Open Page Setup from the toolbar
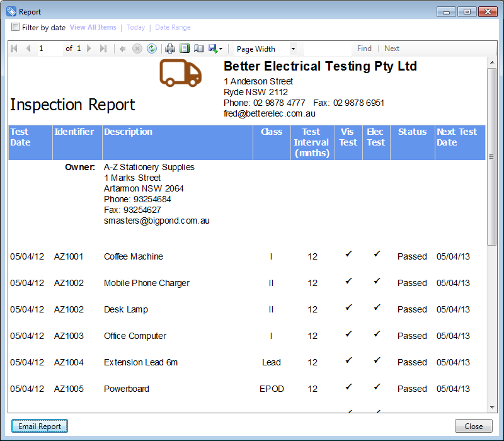The image size is (504, 441). click(198, 49)
